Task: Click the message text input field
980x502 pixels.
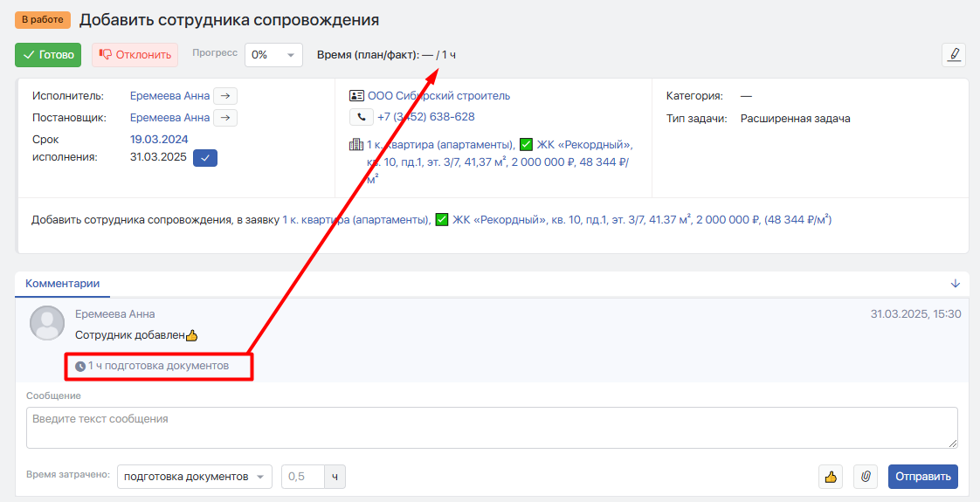Action: point(492,428)
